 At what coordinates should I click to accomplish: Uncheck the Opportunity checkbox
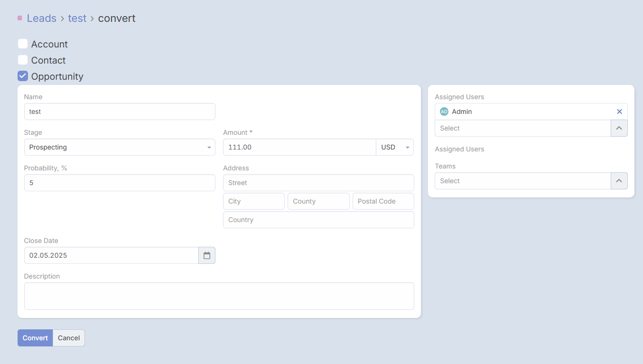tap(23, 76)
